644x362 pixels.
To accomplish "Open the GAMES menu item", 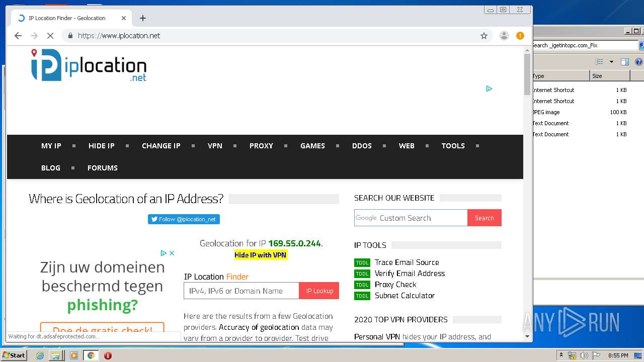I will (312, 146).
